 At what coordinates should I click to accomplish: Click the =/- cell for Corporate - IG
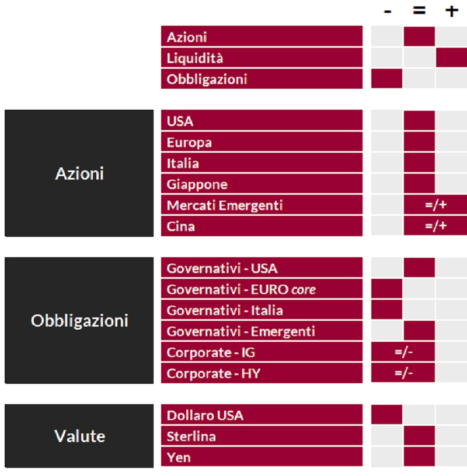[403, 352]
